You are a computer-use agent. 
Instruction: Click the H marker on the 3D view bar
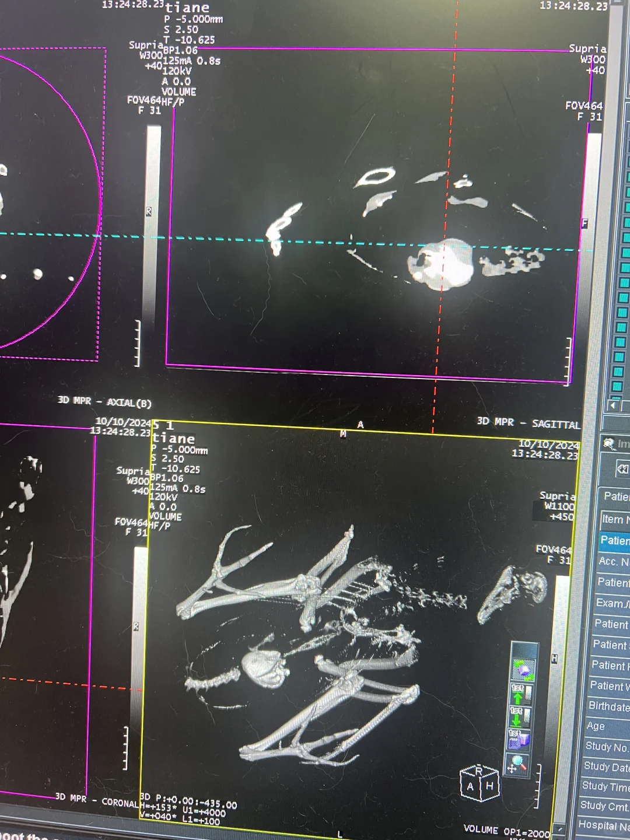[x=554, y=659]
